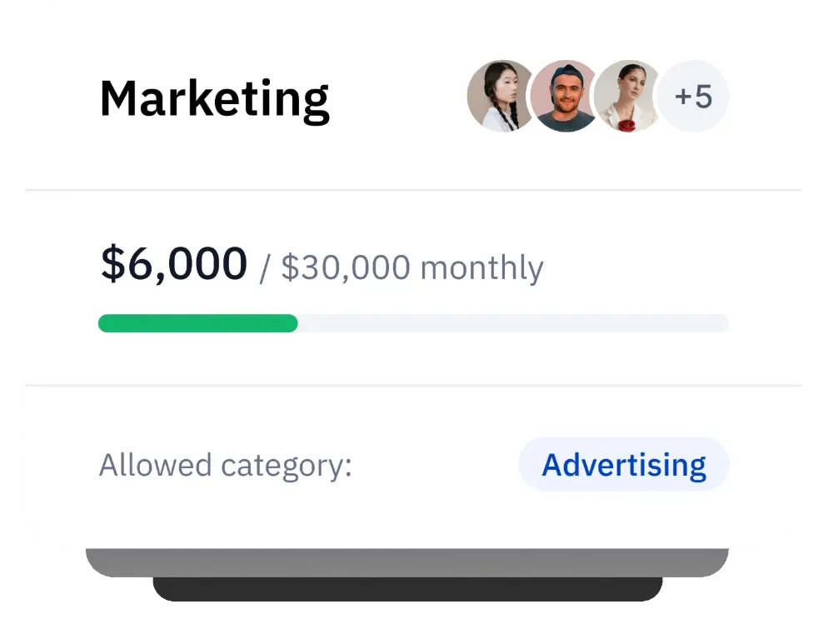Click the red flower on the third avatar
The width and height of the screenshot is (828, 644).
click(x=626, y=125)
